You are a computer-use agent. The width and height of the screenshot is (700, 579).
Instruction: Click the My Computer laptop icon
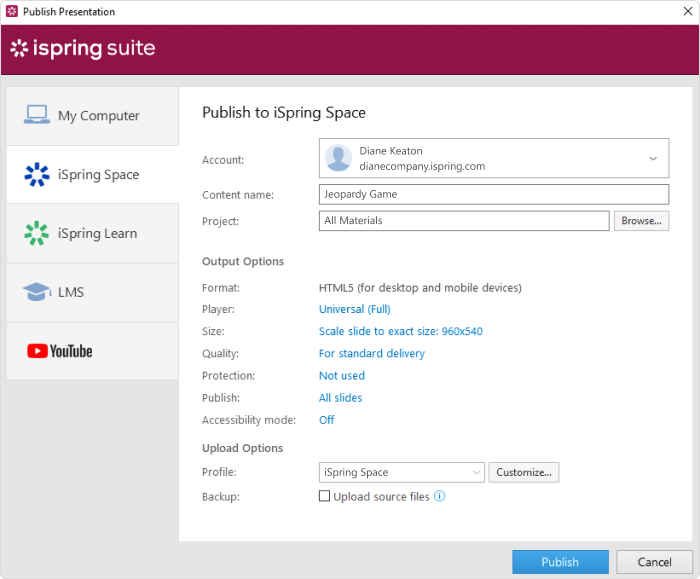pos(37,115)
